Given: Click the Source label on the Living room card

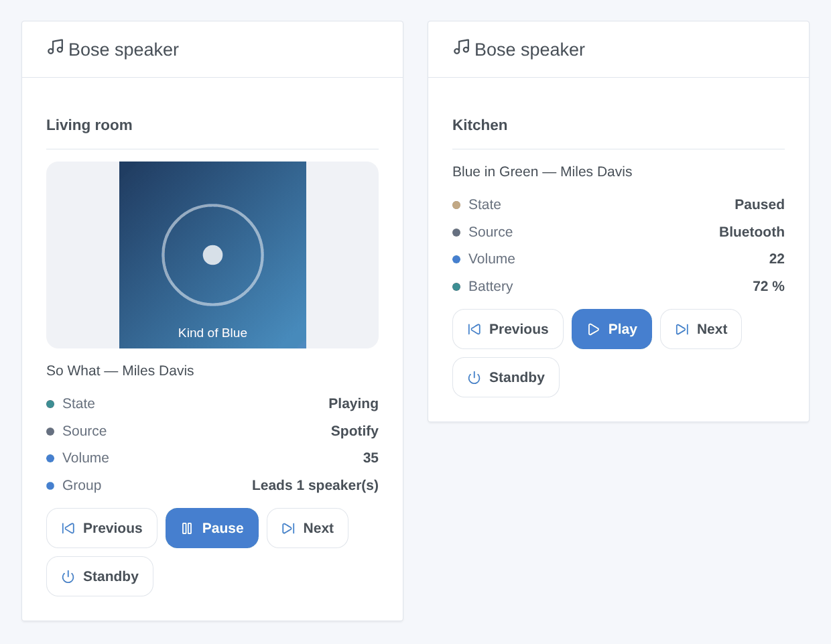Looking at the screenshot, I should (x=84, y=431).
